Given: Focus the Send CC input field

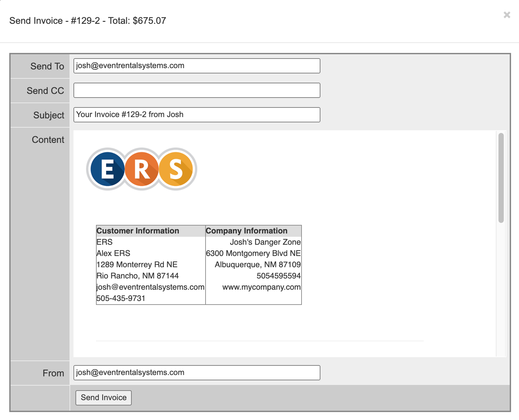Looking at the screenshot, I should click(197, 90).
